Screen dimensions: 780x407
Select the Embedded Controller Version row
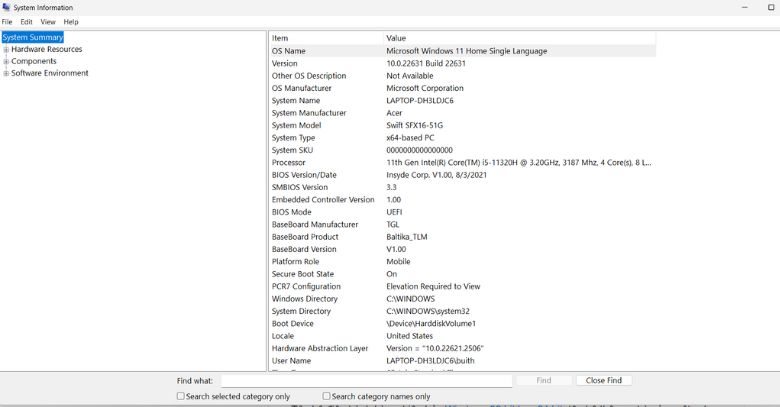463,200
